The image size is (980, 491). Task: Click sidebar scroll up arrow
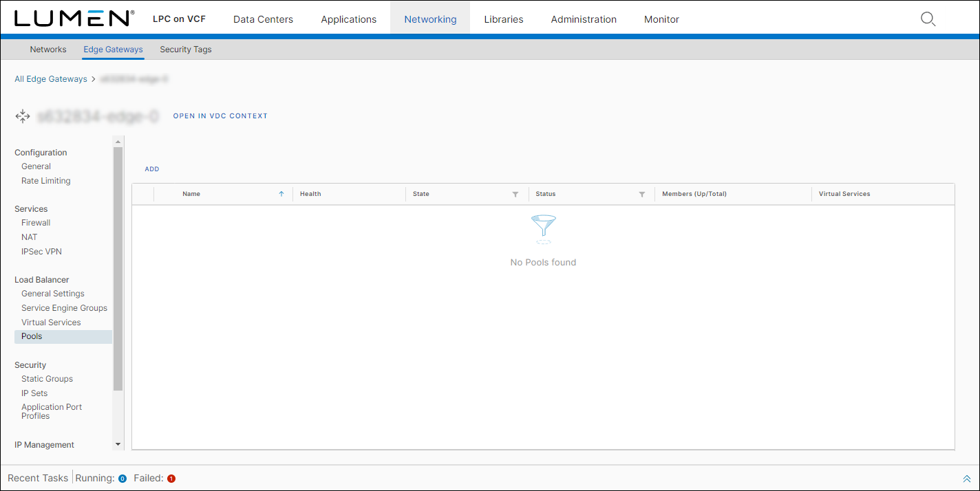point(118,142)
